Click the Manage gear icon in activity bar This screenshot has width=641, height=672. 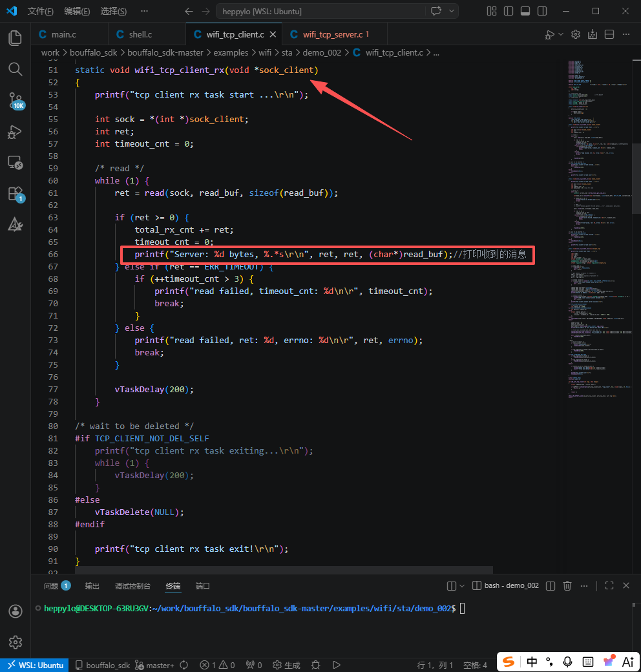point(15,642)
